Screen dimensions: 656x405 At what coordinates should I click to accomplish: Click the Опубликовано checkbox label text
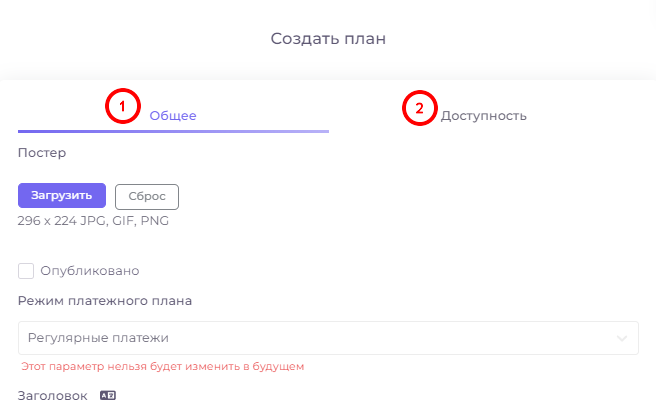point(90,271)
